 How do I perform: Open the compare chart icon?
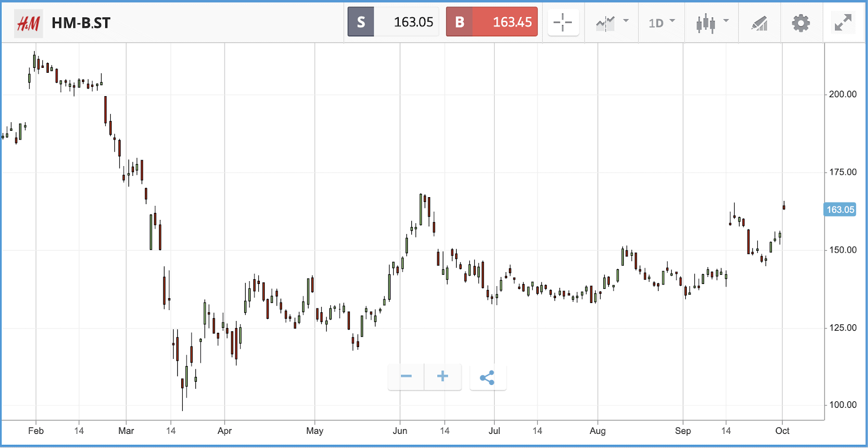point(605,23)
